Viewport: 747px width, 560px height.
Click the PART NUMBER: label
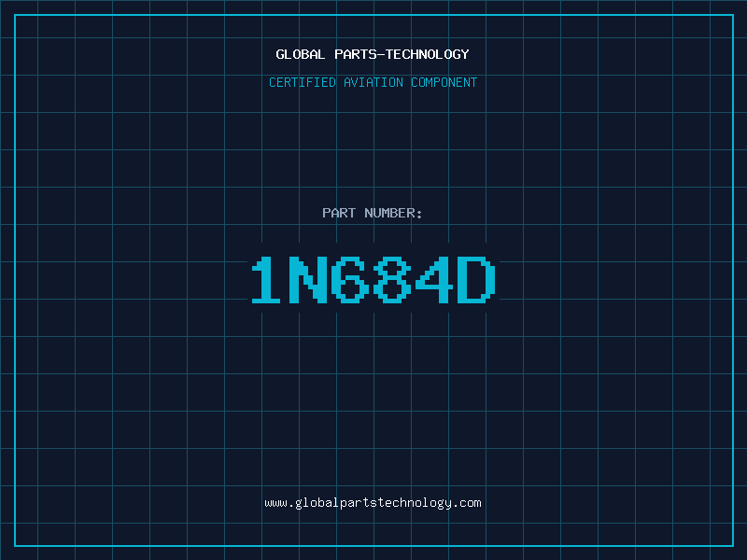[372, 213]
